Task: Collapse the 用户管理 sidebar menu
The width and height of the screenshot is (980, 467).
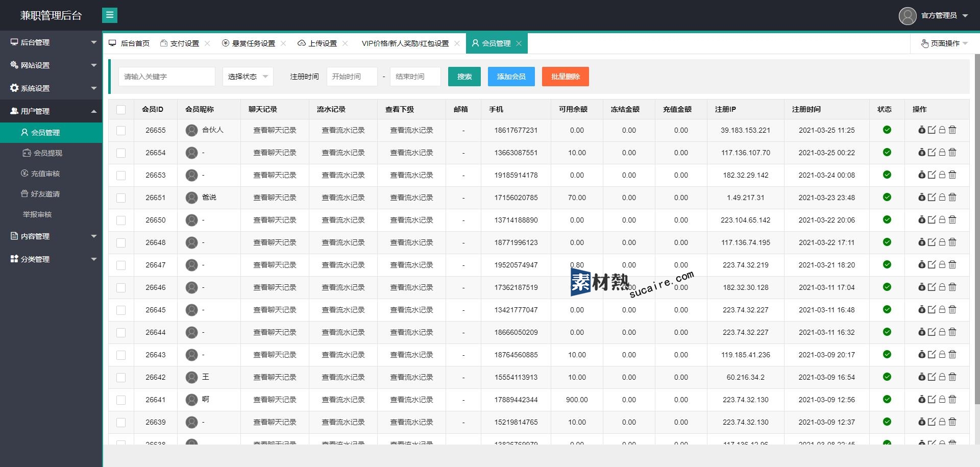Action: click(51, 111)
